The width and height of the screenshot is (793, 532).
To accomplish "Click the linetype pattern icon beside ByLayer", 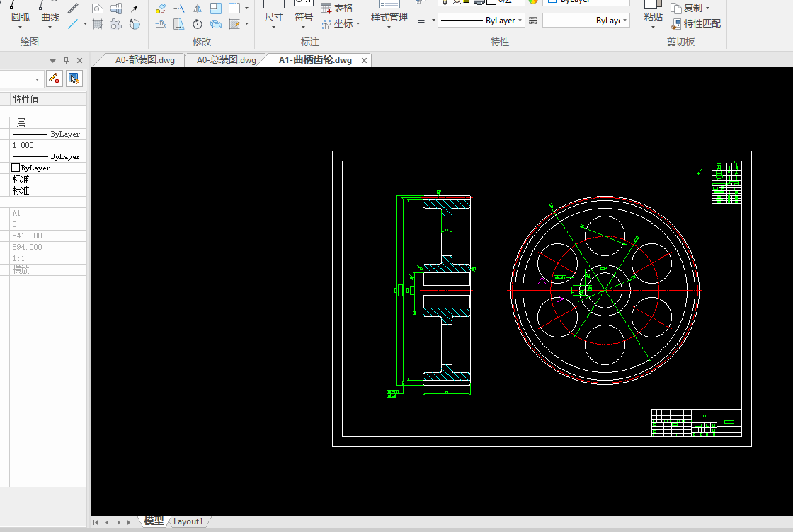I will [533, 21].
